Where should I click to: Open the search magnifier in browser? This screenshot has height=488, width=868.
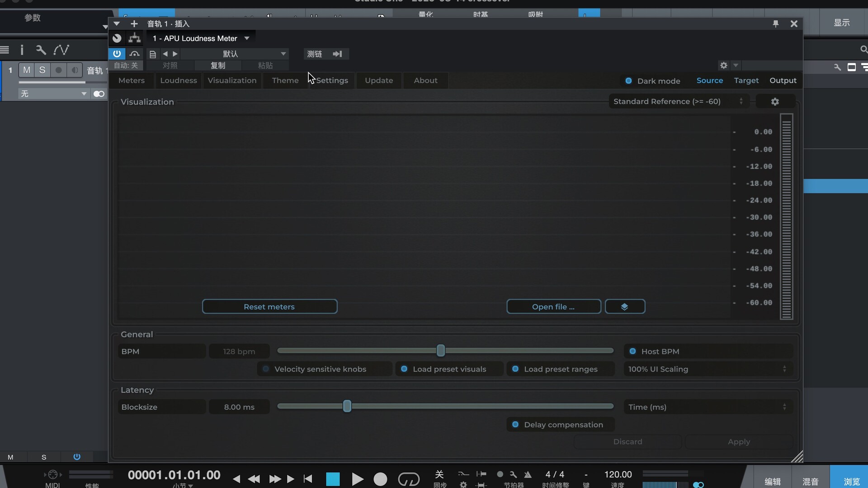pyautogui.click(x=863, y=49)
